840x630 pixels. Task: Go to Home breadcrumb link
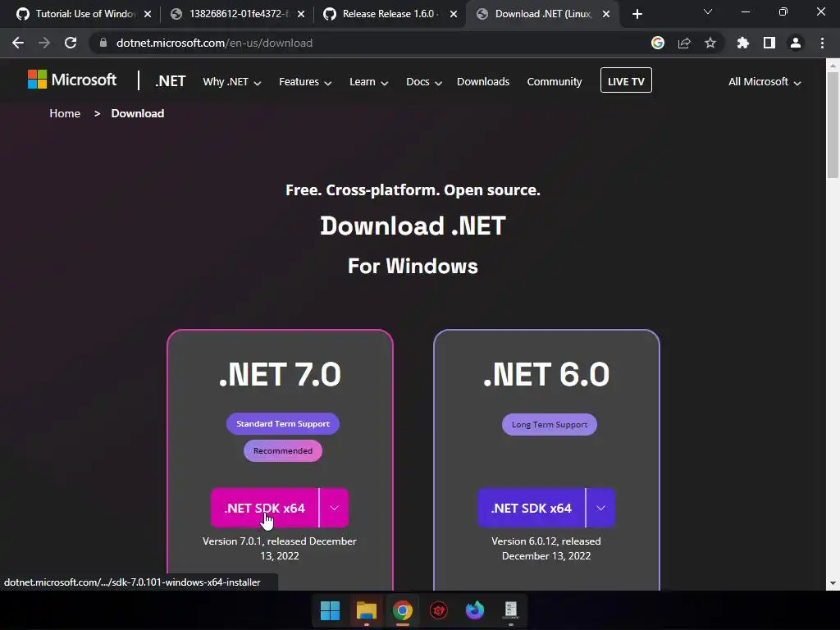(x=65, y=113)
